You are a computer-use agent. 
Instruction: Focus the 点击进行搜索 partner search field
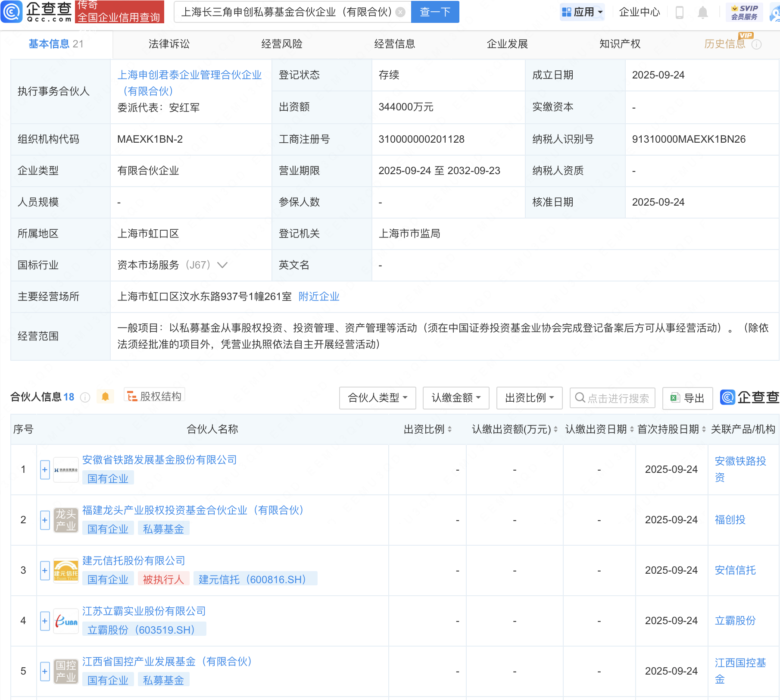612,398
